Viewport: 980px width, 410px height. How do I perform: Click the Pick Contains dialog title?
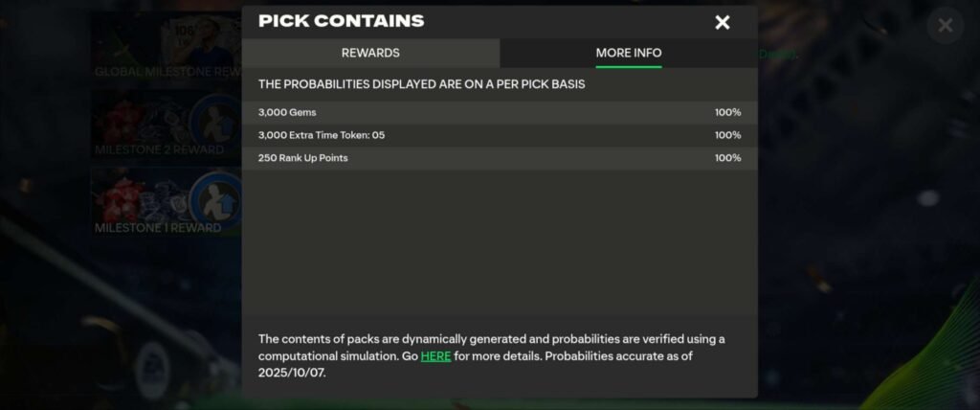[x=341, y=21]
